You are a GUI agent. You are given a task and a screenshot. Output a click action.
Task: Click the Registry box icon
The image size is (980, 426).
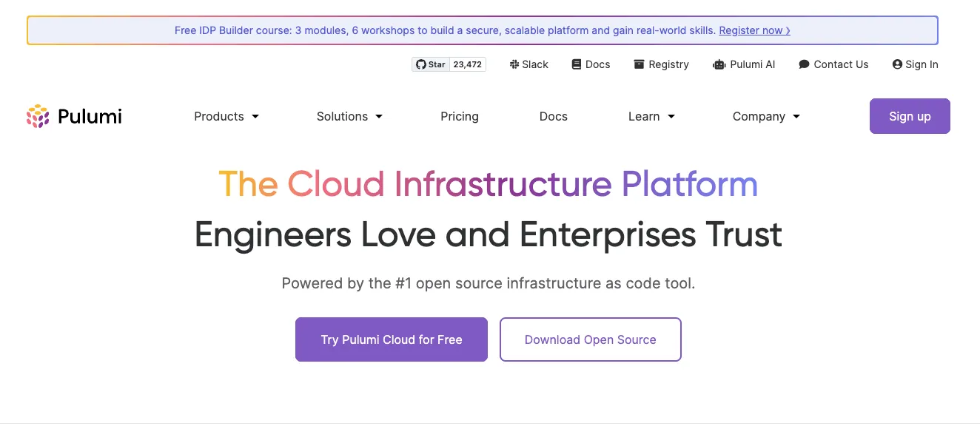click(x=639, y=64)
